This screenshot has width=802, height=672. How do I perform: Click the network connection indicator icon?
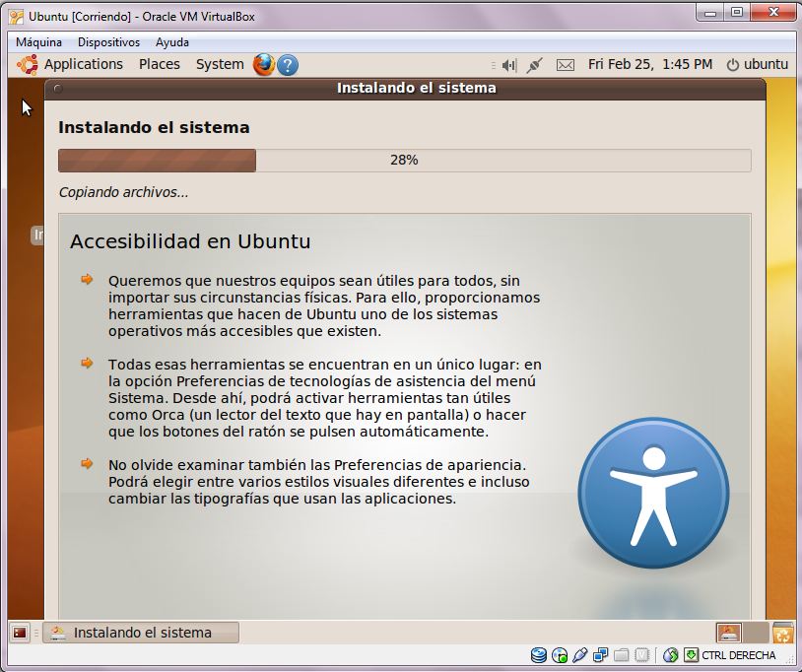pyautogui.click(x=534, y=65)
